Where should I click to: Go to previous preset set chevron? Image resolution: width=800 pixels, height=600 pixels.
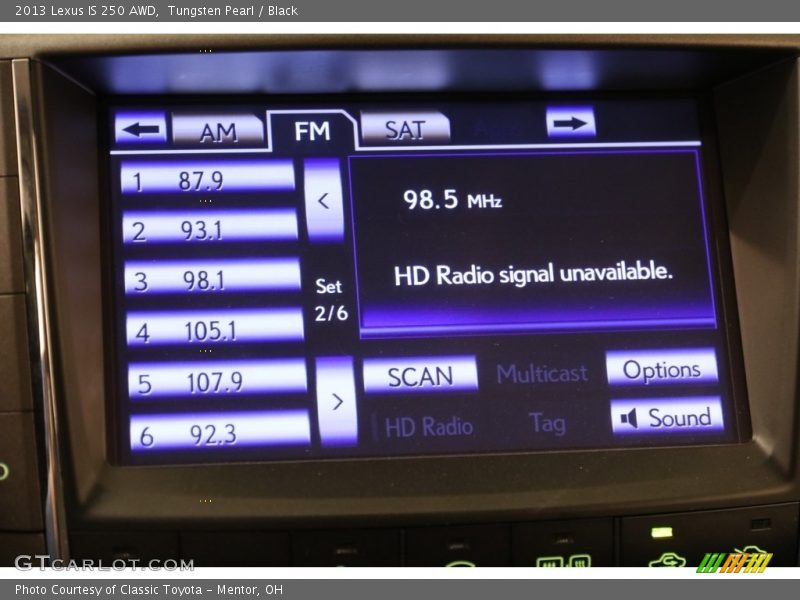click(324, 201)
